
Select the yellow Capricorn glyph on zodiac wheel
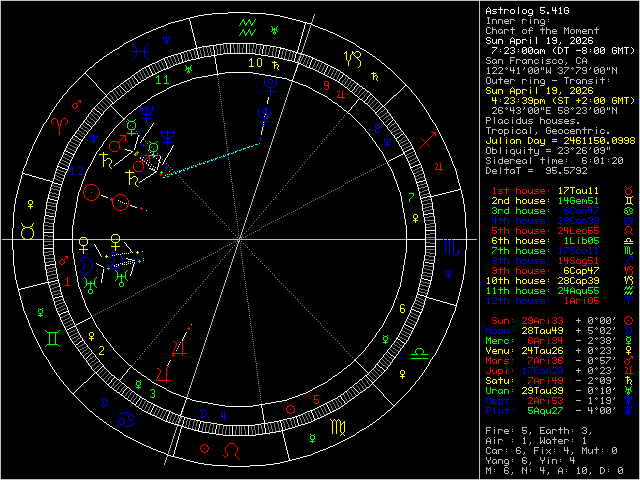click(x=350, y=57)
